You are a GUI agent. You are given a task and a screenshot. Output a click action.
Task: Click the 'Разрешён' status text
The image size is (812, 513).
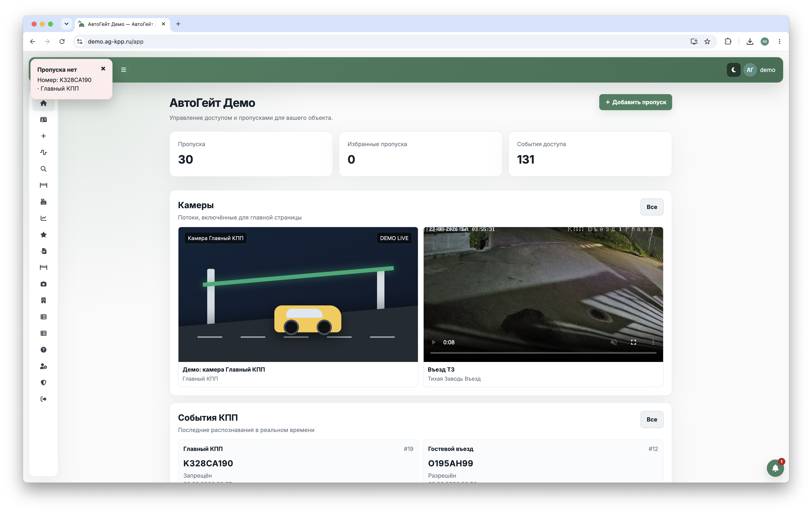[x=442, y=476]
